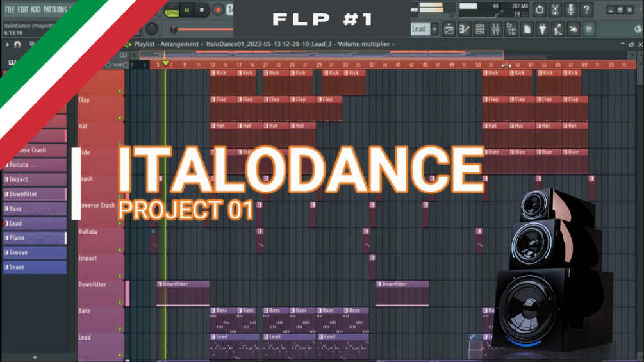Click speaker icon before Playlist title

tap(128, 44)
